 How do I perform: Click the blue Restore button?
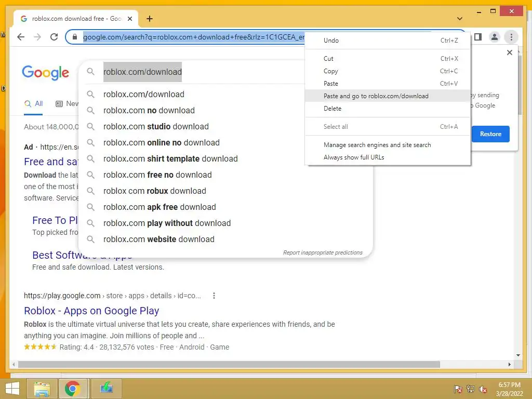[x=490, y=134]
